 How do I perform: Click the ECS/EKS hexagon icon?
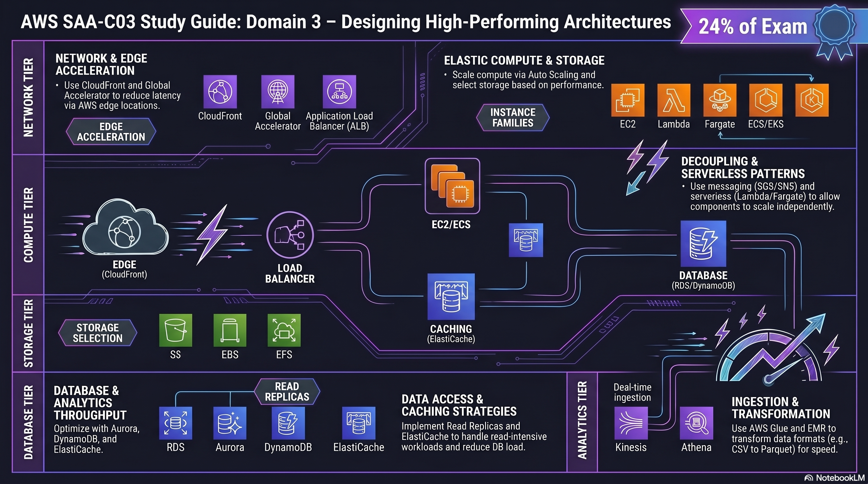pos(765,100)
